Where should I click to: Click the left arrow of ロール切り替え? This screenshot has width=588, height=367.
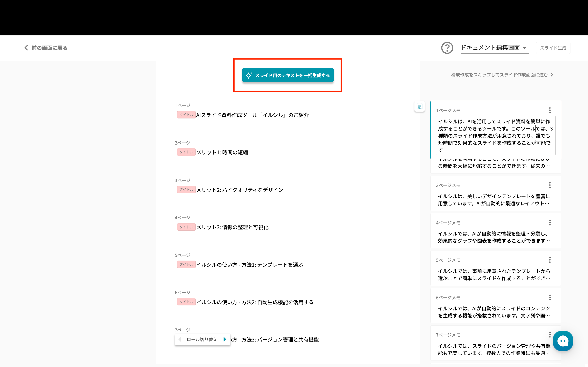180,339
